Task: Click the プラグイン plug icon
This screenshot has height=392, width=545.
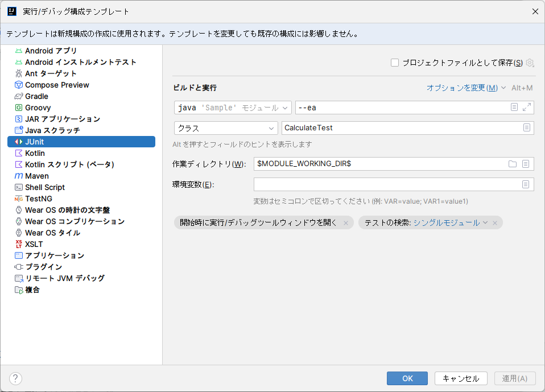Action: pos(19,267)
